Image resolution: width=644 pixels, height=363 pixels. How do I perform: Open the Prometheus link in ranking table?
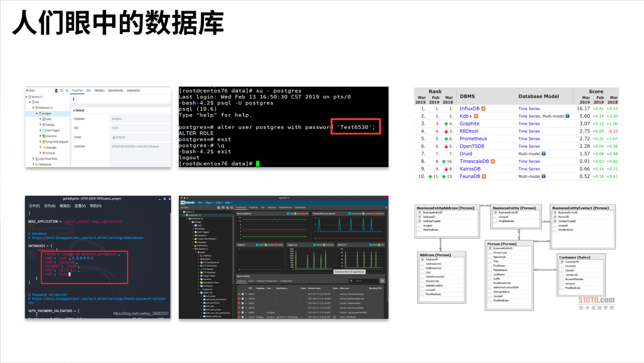[473, 139]
